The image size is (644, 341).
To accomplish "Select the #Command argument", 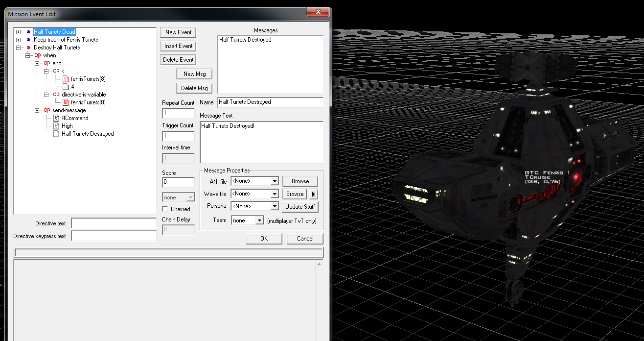I will tap(75, 118).
